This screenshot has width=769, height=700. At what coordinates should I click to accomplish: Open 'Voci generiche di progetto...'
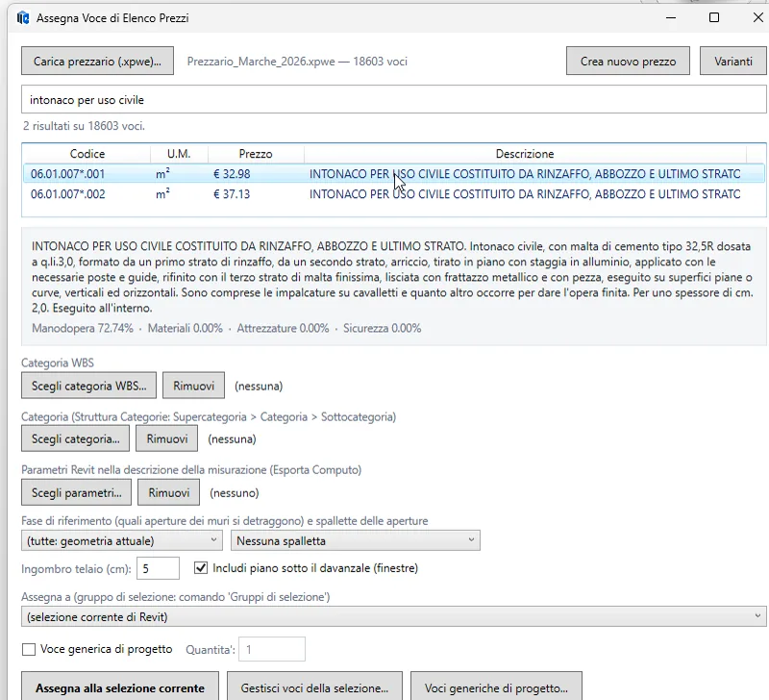coord(496,687)
